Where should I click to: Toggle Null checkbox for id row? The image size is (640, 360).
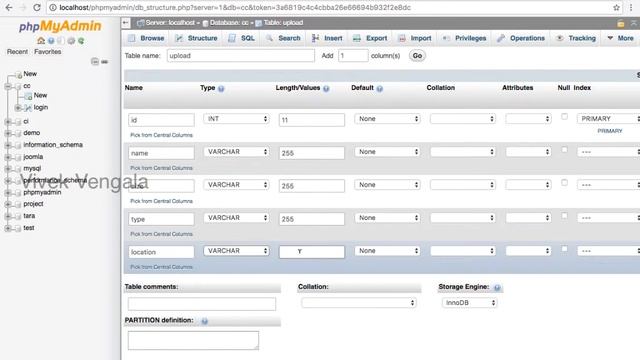564,117
